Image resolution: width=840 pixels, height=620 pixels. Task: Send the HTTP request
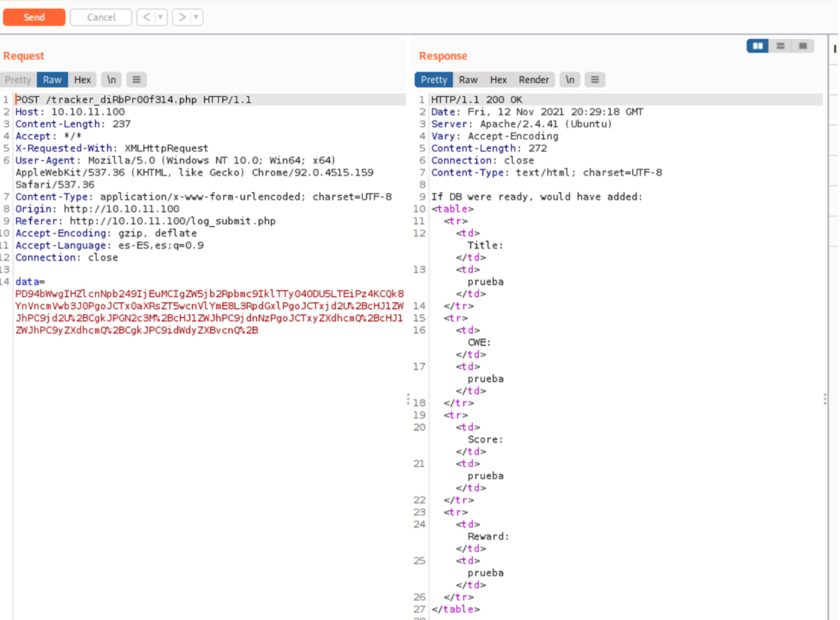pos(35,17)
